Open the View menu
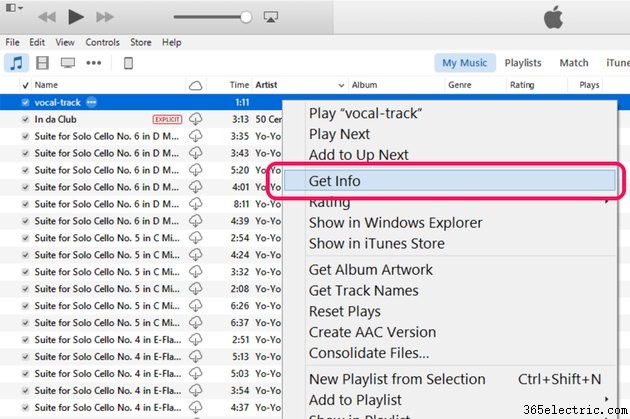Viewport: 630px width, 419px height. [65, 42]
